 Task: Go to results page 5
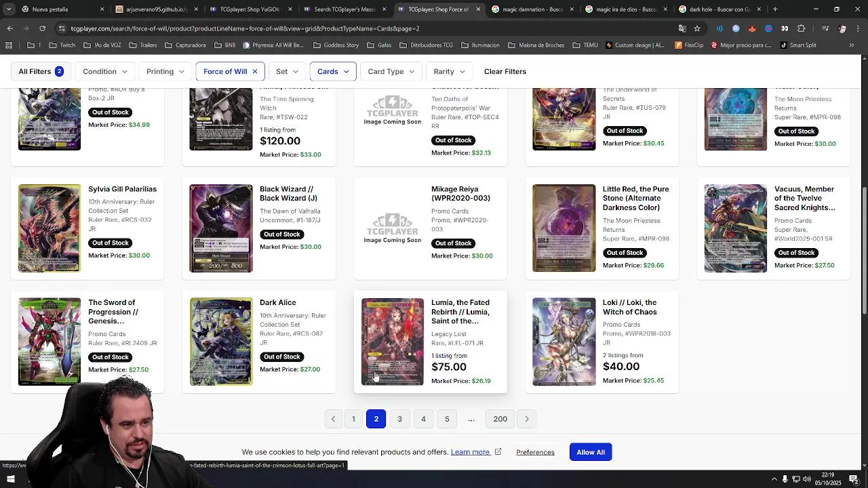(447, 419)
